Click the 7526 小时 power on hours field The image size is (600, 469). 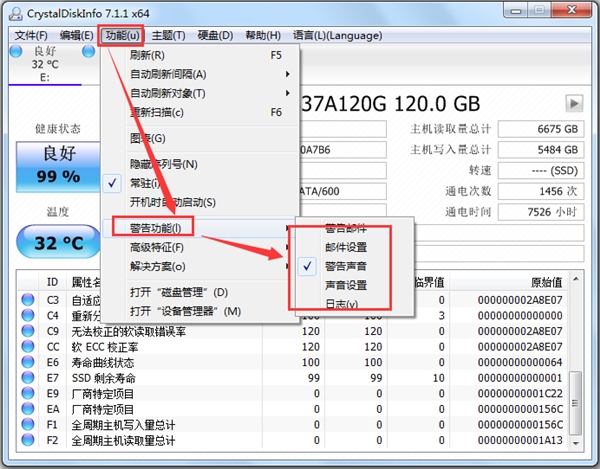(541, 212)
